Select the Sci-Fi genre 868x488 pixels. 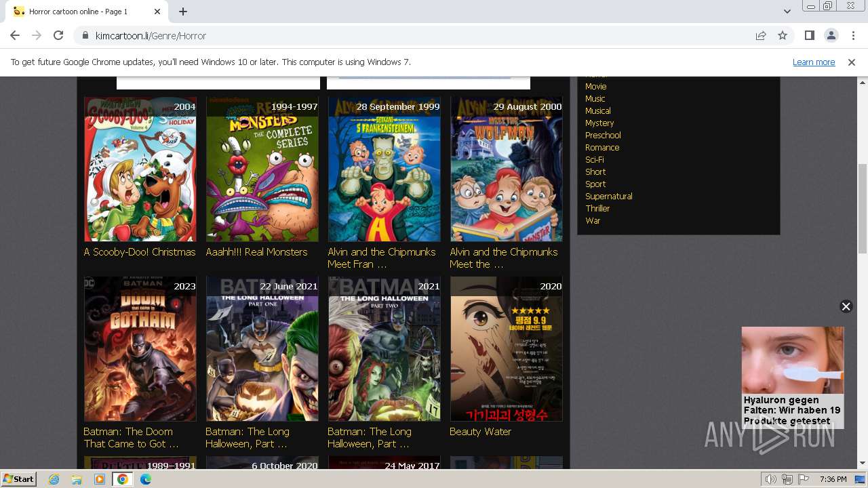(x=595, y=159)
